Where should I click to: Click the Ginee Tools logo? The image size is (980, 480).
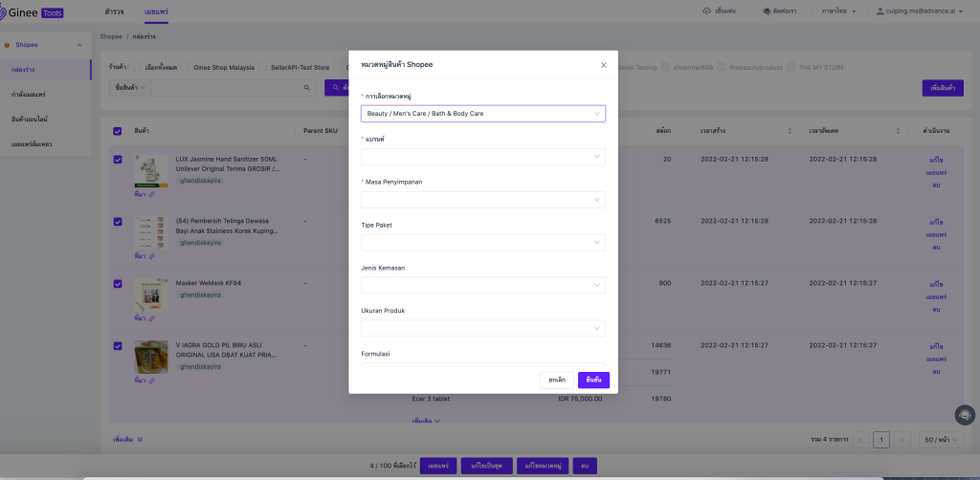(x=32, y=11)
